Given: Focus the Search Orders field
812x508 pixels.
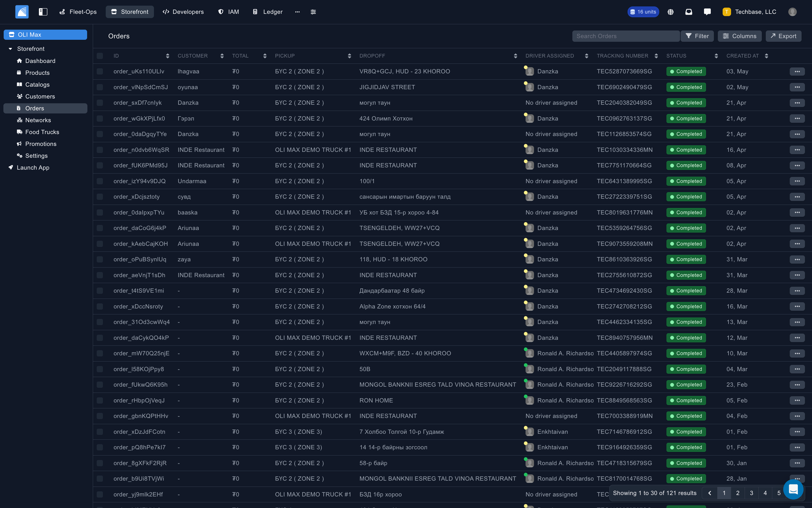Looking at the screenshot, I should [626, 36].
